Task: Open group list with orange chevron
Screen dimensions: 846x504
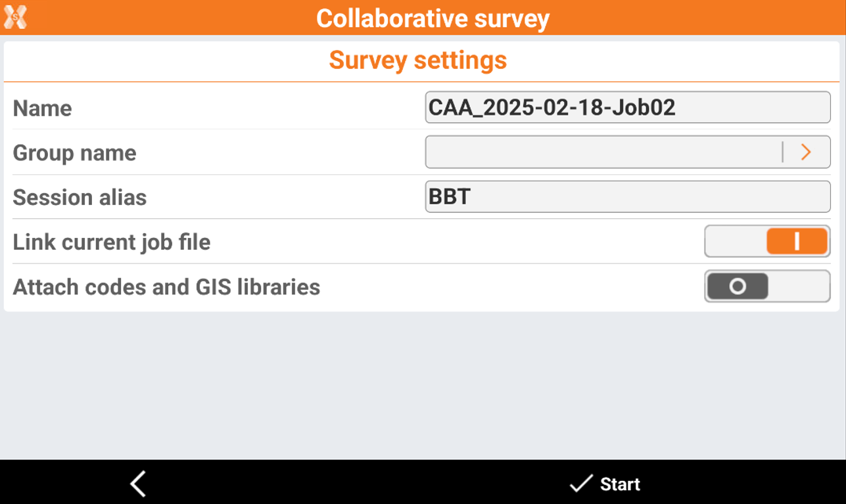Action: (x=806, y=152)
